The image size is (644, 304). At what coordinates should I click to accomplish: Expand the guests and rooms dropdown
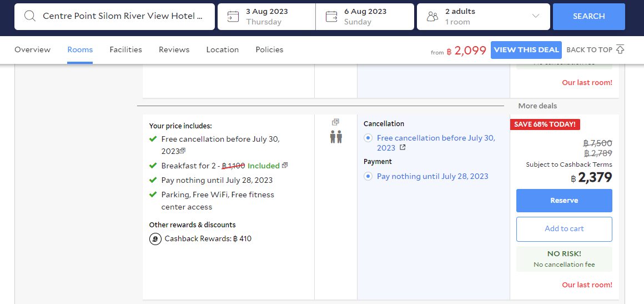click(x=535, y=17)
